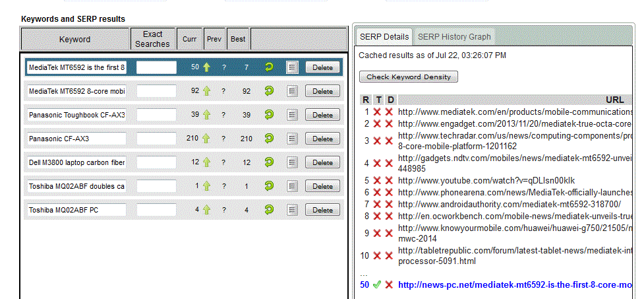Open the youtube.com watch result URL
Screen dimensions: 644x299
click(486, 181)
